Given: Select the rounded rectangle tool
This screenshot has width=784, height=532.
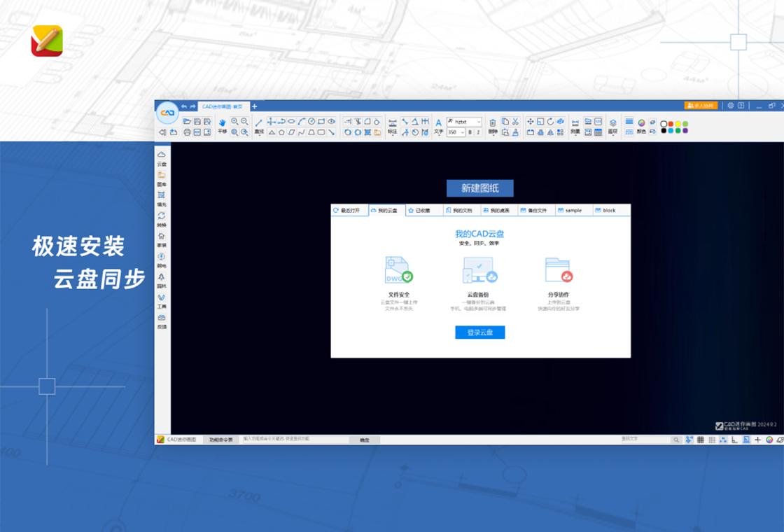Looking at the screenshot, I should tap(321, 132).
